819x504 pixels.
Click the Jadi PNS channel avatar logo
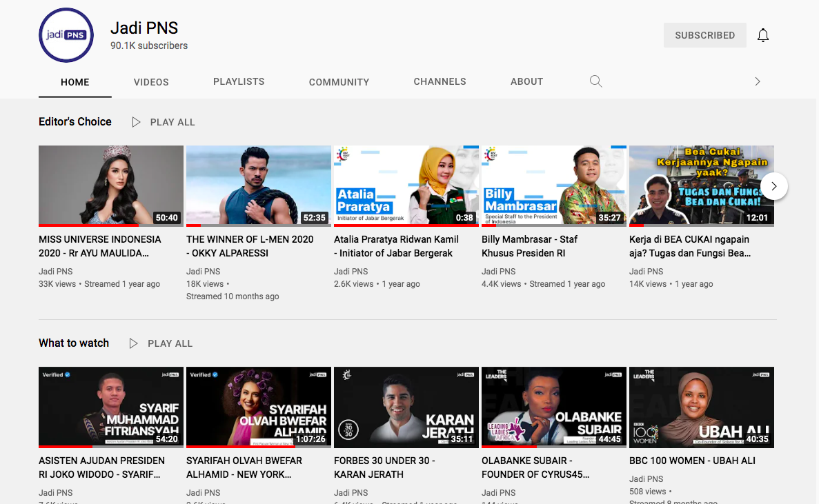pos(66,35)
